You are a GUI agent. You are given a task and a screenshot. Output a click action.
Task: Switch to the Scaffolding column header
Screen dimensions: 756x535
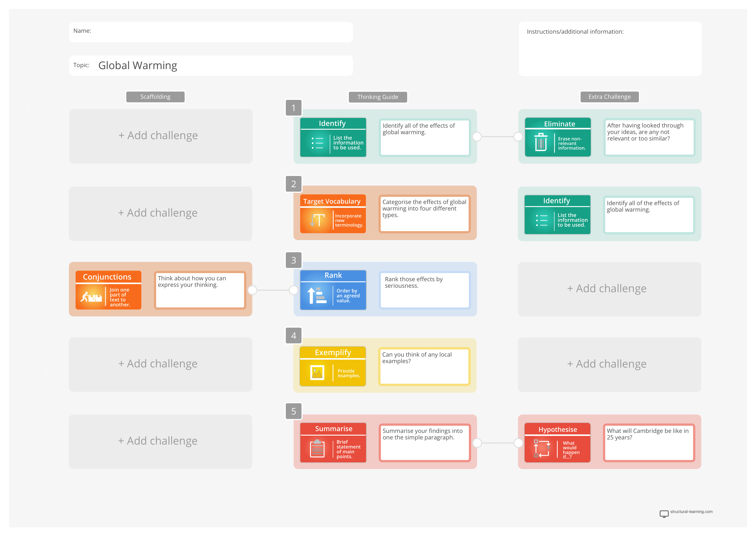[155, 96]
